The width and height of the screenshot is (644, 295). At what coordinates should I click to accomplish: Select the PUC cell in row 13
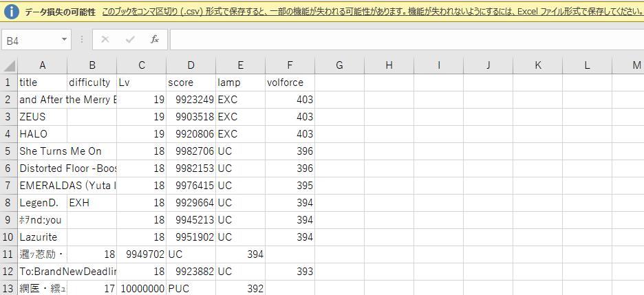coord(191,289)
